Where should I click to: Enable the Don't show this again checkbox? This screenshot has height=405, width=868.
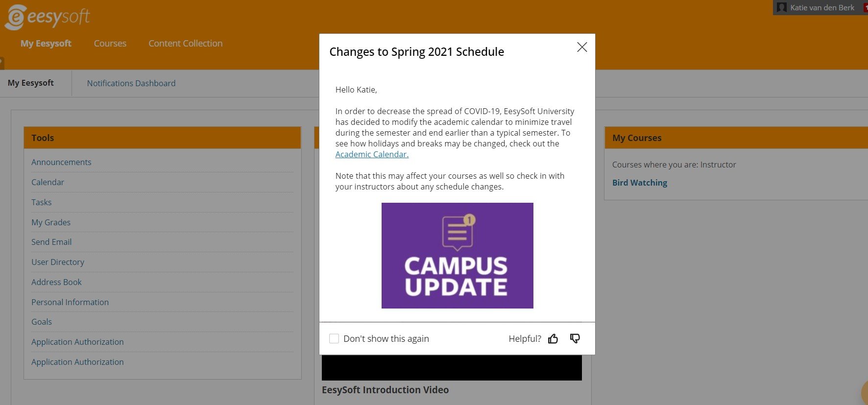tap(334, 338)
